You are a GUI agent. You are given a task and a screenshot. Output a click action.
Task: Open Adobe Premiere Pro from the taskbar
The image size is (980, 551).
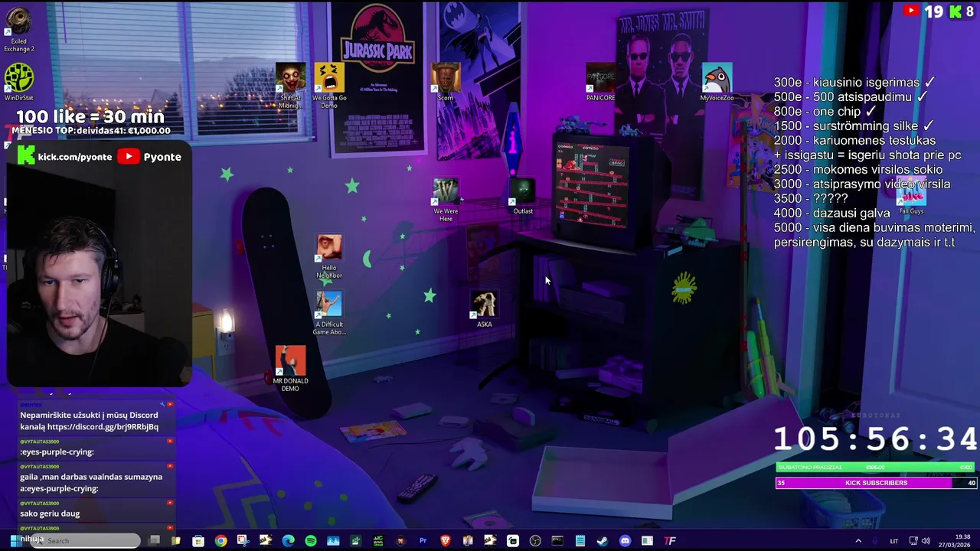click(423, 541)
